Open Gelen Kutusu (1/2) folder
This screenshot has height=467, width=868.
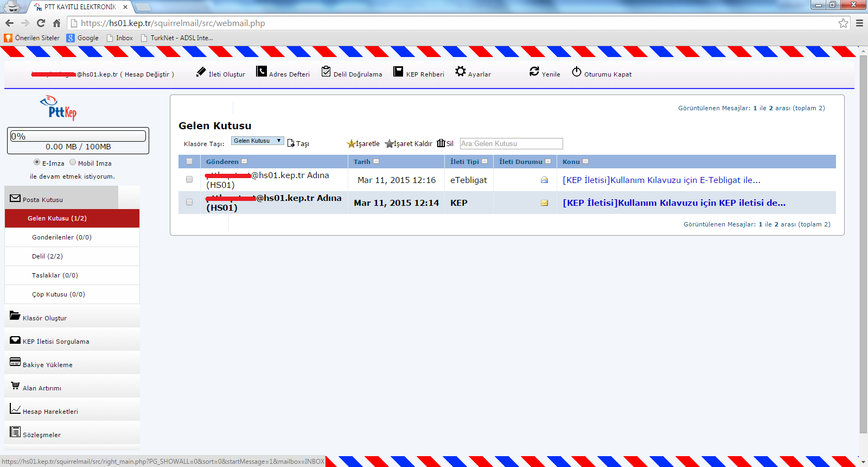72,218
